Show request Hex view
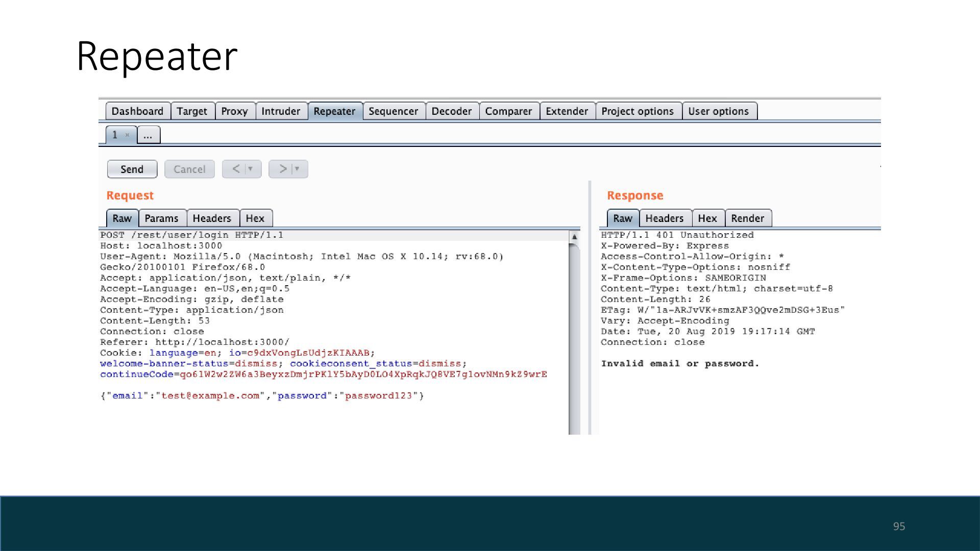980x551 pixels. 255,218
